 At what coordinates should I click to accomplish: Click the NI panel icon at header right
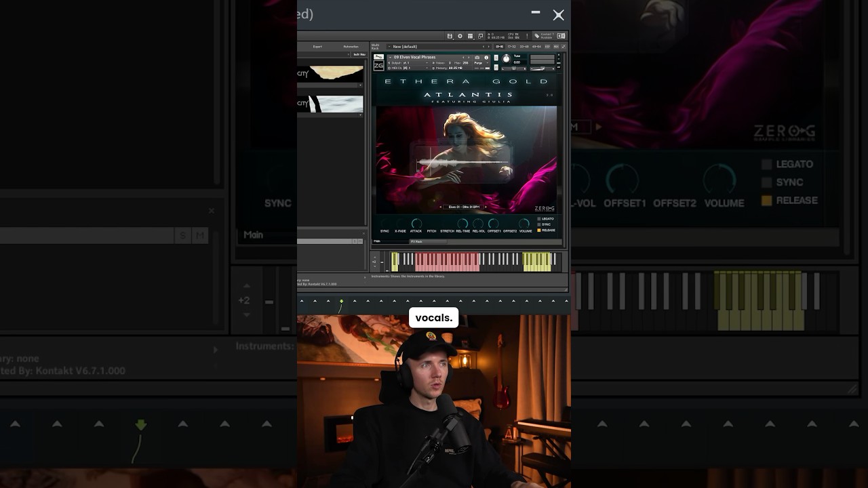[x=561, y=36]
